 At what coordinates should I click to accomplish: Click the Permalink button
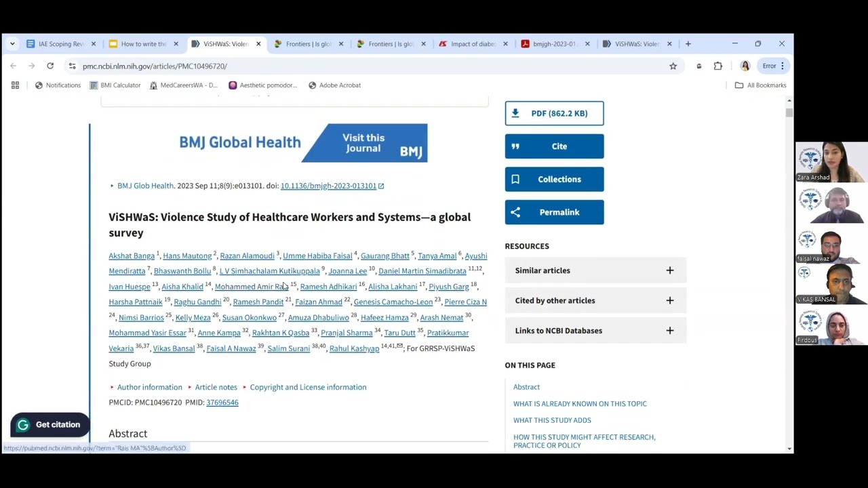coord(554,212)
